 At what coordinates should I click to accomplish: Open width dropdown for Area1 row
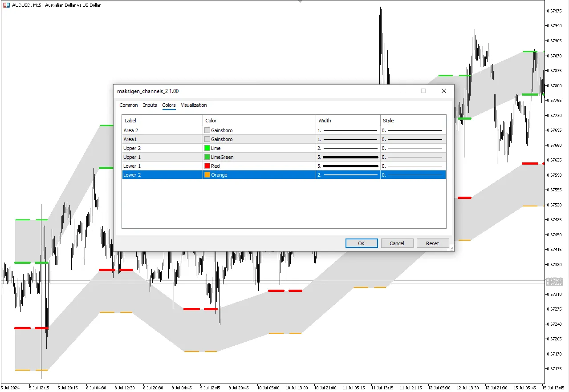(x=348, y=139)
